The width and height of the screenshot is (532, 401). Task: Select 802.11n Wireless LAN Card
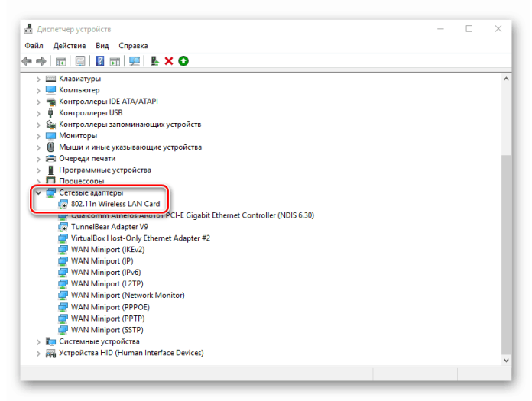[115, 204]
